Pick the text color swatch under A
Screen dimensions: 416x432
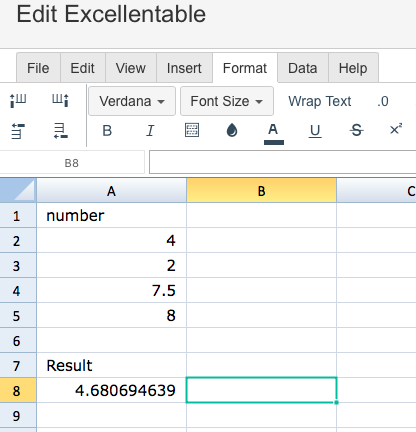pos(274,142)
